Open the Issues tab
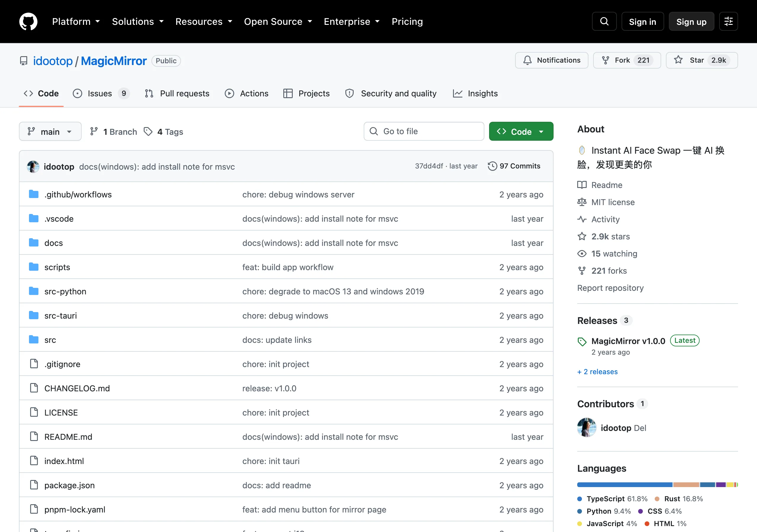Viewport: 757px width, 532px height. point(101,94)
